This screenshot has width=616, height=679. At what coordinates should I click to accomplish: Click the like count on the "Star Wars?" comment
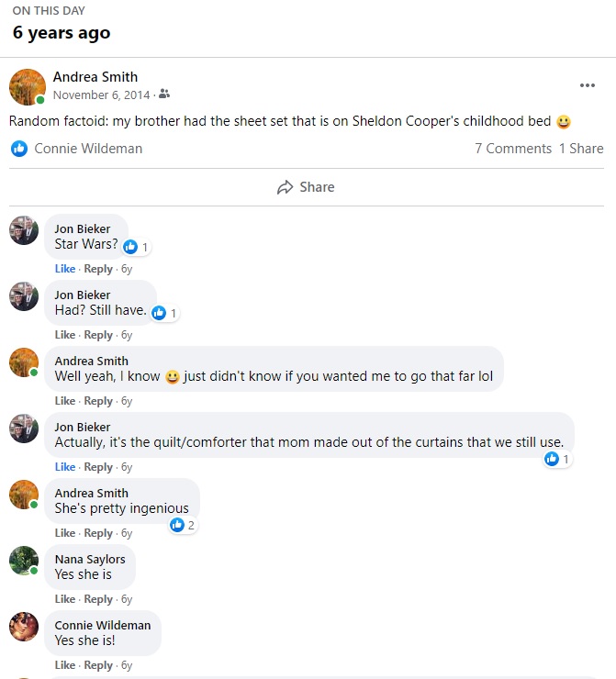click(x=137, y=247)
